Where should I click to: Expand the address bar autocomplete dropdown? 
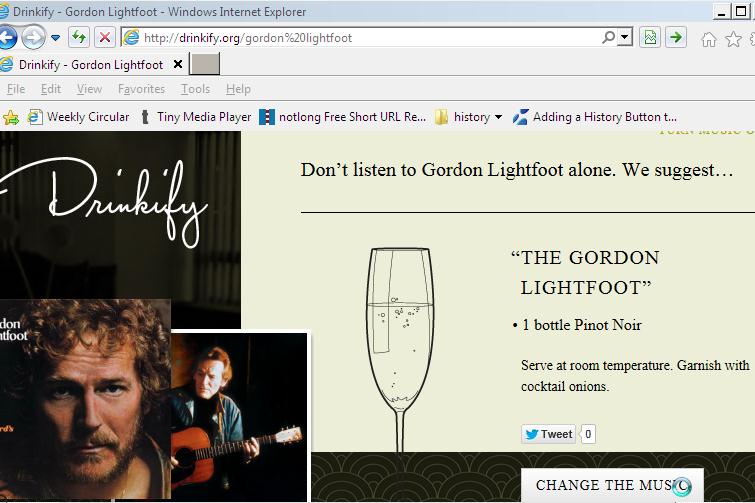(x=625, y=37)
